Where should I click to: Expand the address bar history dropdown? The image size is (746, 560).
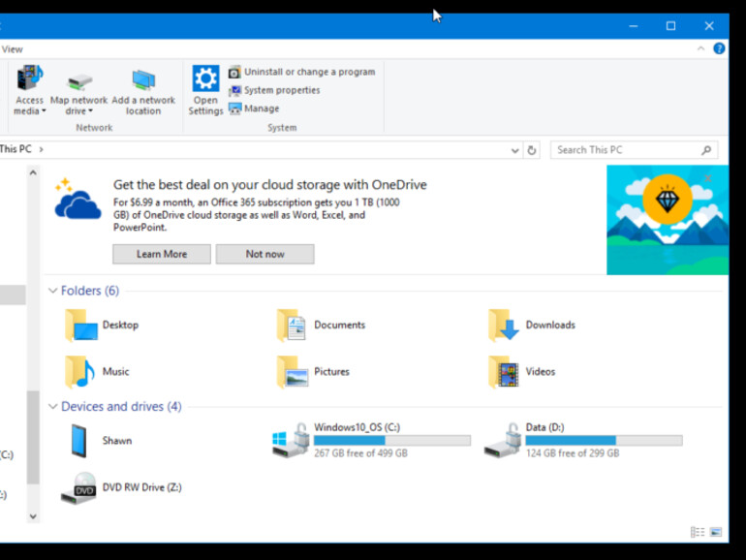[x=514, y=150]
